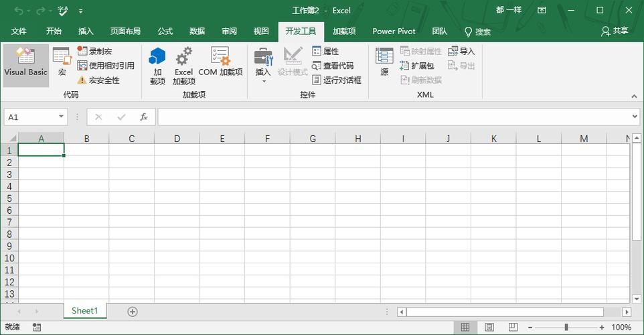
Task: Click 映射属性 (Map Properties)
Action: 421,52
